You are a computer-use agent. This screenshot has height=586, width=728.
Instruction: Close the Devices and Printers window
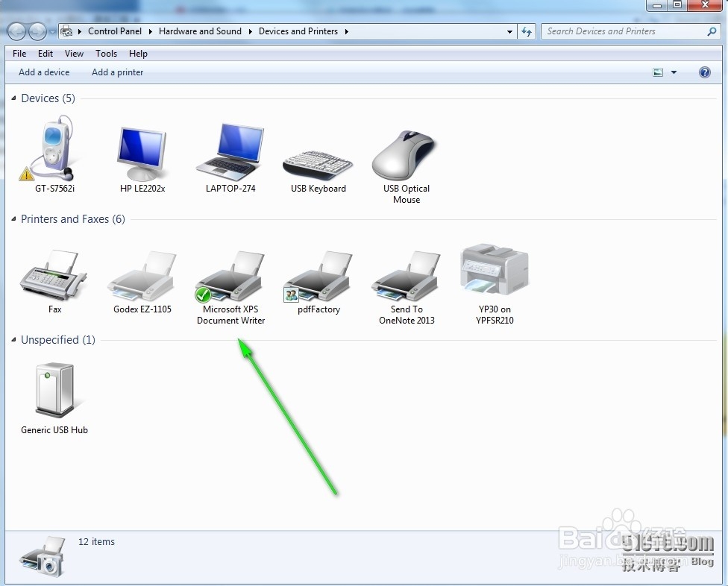point(705,5)
